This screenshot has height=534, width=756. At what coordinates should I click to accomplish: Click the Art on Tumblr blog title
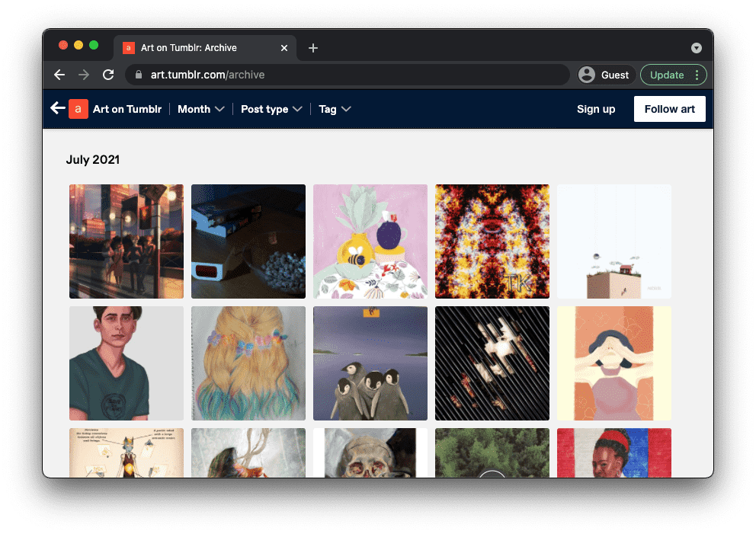127,109
